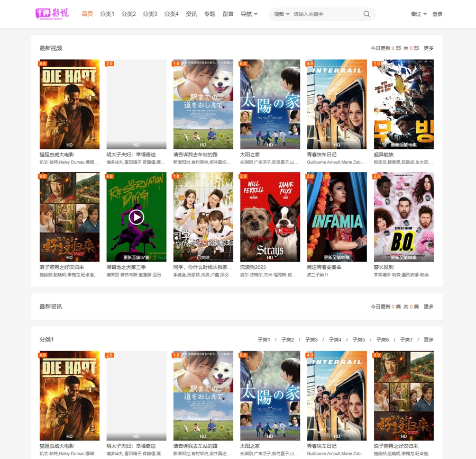Viewport: 476px width, 459px height.
Task: Open the B.O. 警长报到 poster
Action: (x=404, y=217)
